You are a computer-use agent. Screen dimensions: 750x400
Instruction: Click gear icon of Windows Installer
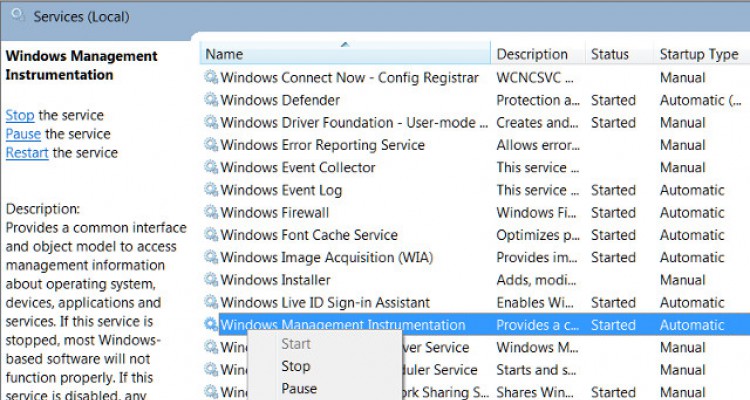pyautogui.click(x=211, y=279)
